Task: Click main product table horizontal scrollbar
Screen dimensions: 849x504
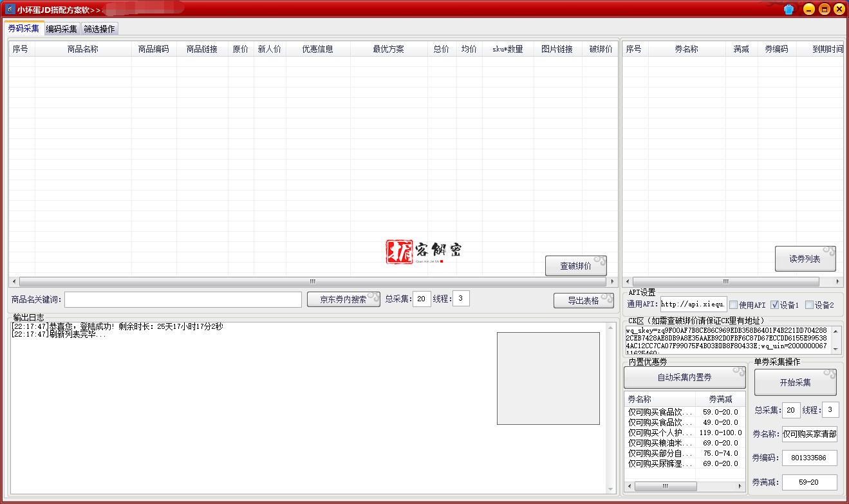Action: tap(313, 282)
